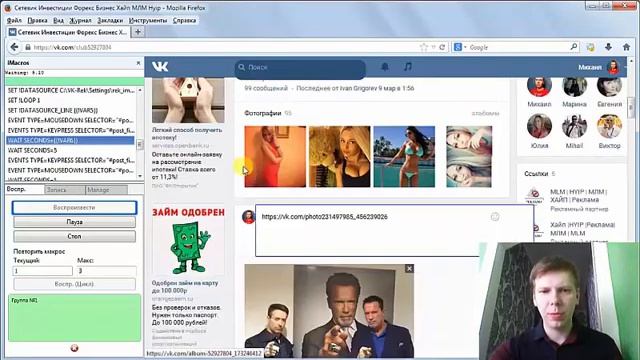Click the Текущий loop value field

tap(42, 271)
